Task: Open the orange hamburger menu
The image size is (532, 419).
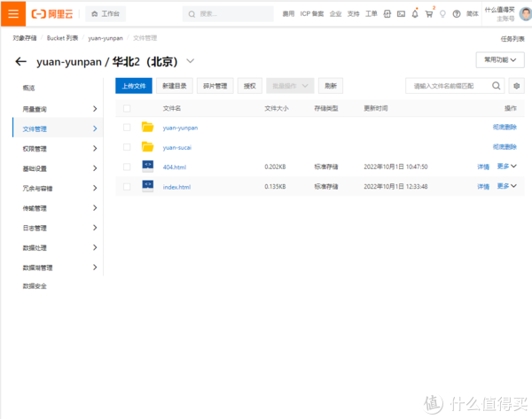Action: tap(13, 14)
